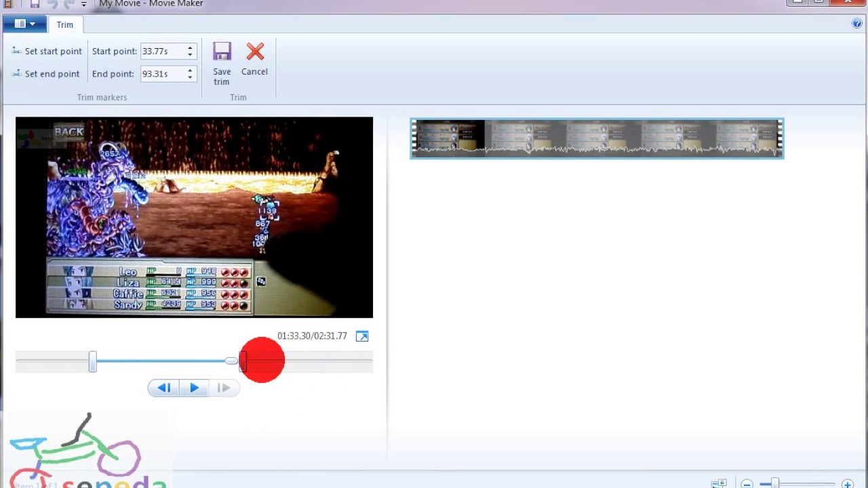Screen dimensions: 868x488
Task: Play the video preview
Action: pyautogui.click(x=194, y=388)
